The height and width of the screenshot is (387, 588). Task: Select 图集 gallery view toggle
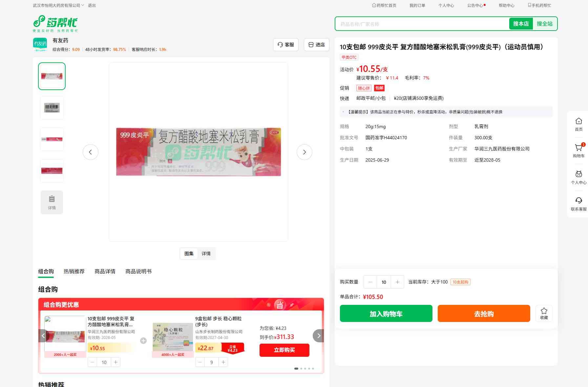coord(189,254)
